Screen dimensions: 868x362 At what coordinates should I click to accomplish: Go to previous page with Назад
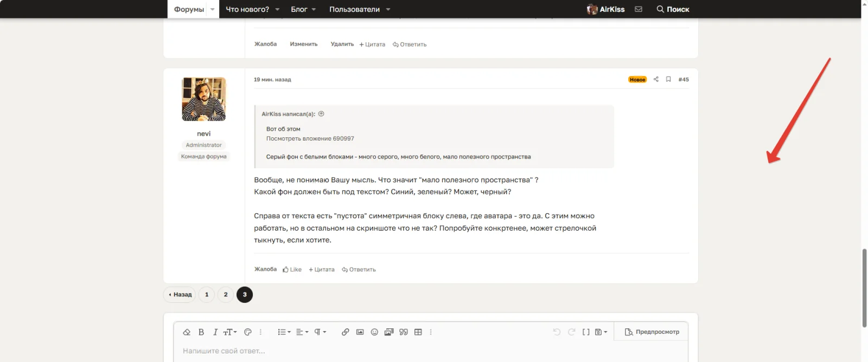tap(180, 295)
